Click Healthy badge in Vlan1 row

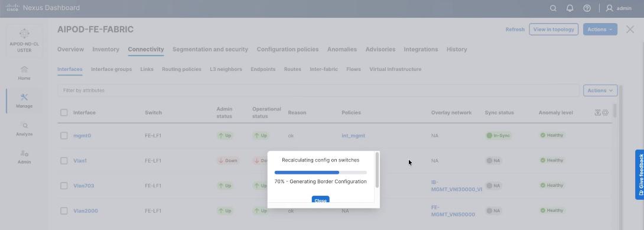[x=552, y=160]
